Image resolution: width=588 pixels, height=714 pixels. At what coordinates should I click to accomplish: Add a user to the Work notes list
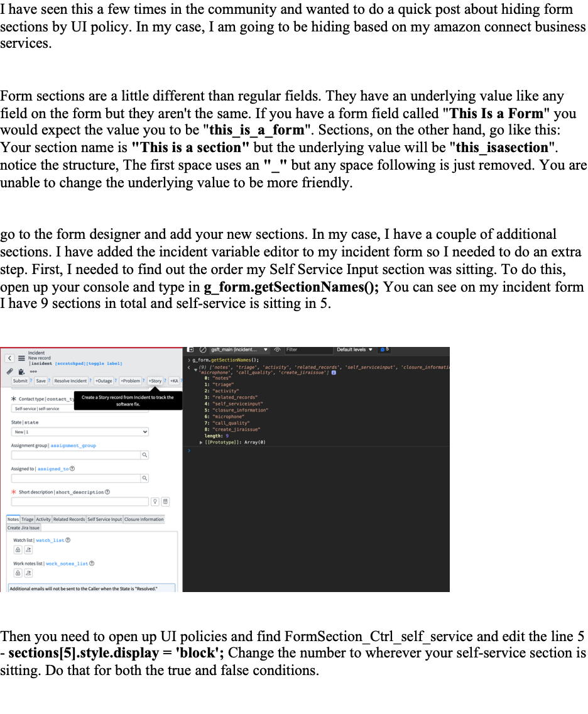tap(28, 573)
